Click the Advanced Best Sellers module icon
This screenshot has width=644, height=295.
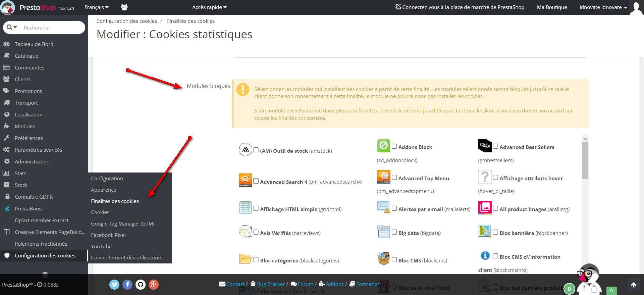(x=485, y=146)
